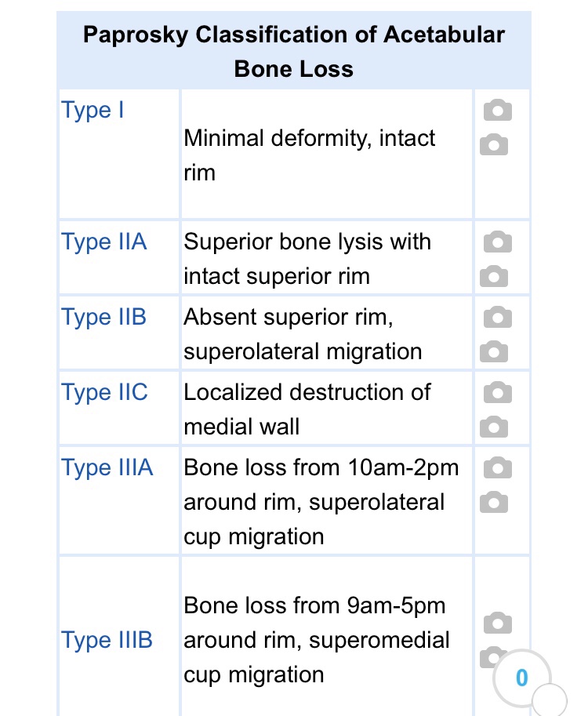Viewport: 588px width, 716px height.
Task: Select the Type IIA link
Action: tap(103, 242)
